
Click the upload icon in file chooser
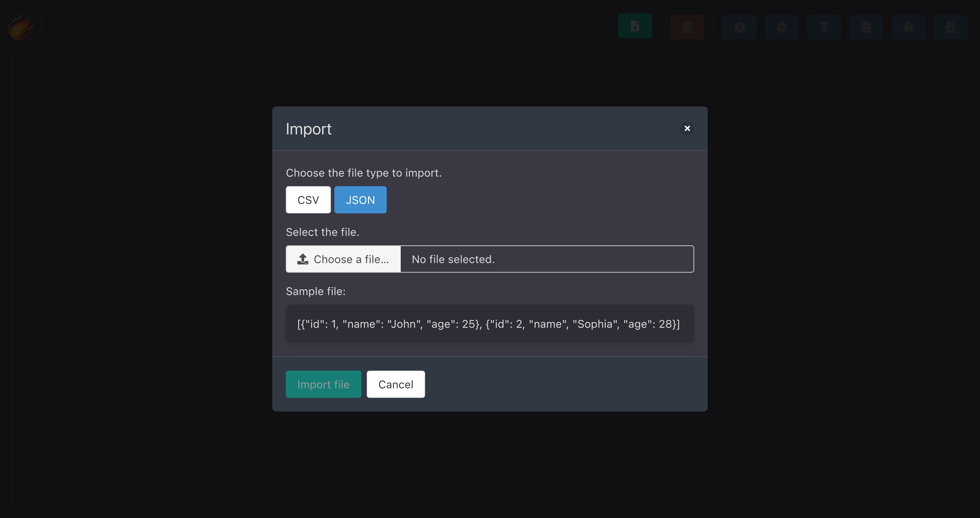click(303, 259)
